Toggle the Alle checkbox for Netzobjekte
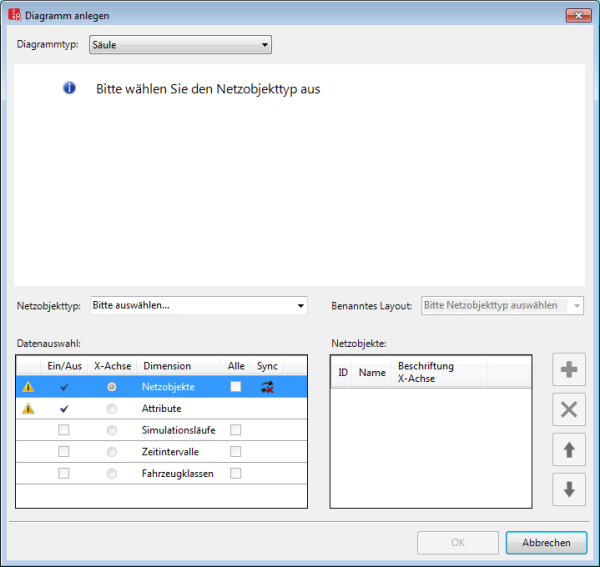600x567 pixels. (x=236, y=387)
